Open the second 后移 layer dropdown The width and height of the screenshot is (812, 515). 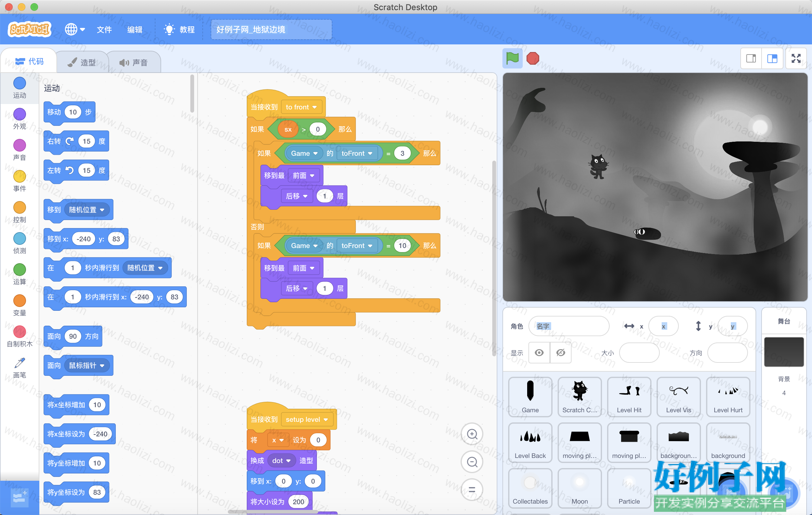pos(297,289)
